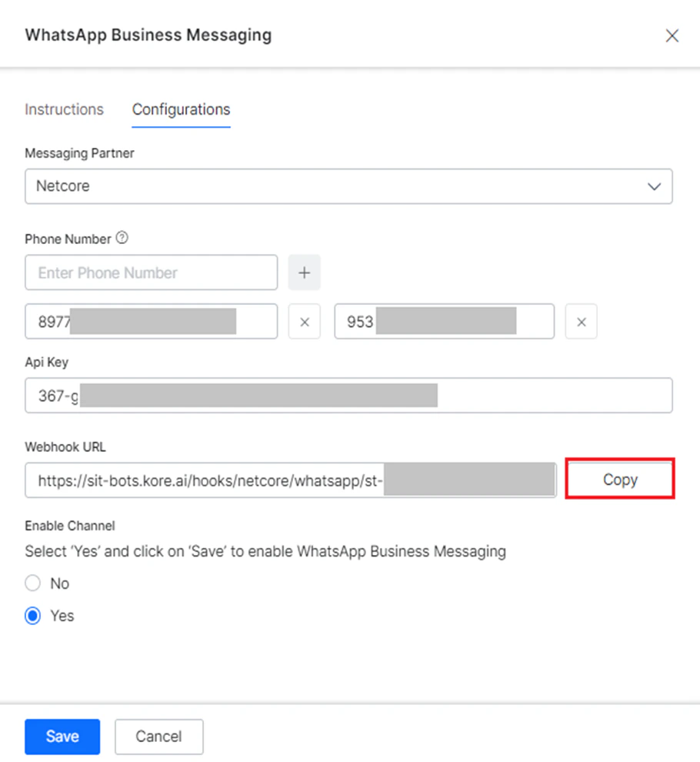The width and height of the screenshot is (700, 762).
Task: Save the WhatsApp Business Messaging configuration
Action: 62,737
